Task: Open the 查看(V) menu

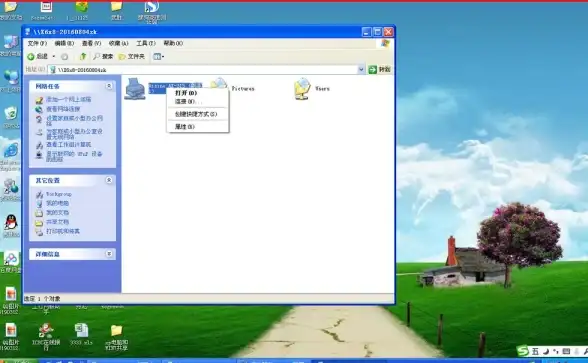Action: (92, 44)
